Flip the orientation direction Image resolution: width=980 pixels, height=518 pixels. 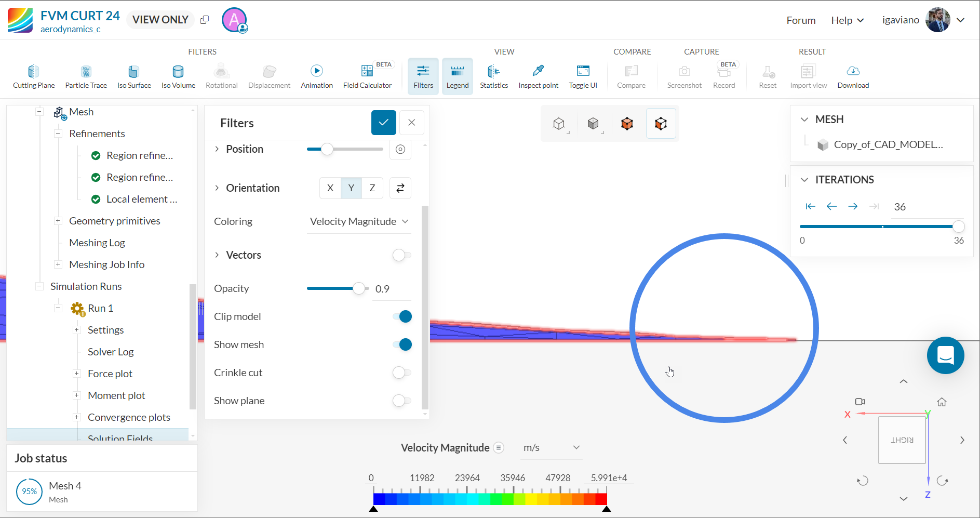tap(400, 188)
